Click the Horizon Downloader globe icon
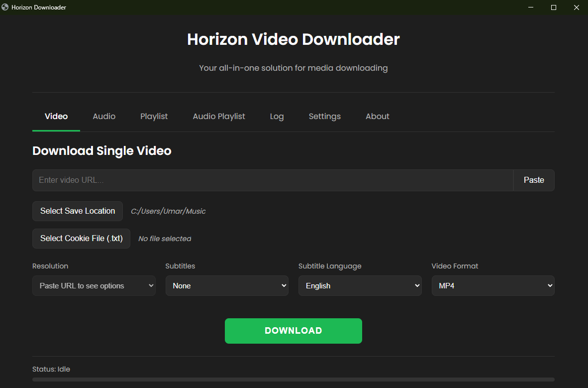The width and height of the screenshot is (588, 388). (x=5, y=7)
